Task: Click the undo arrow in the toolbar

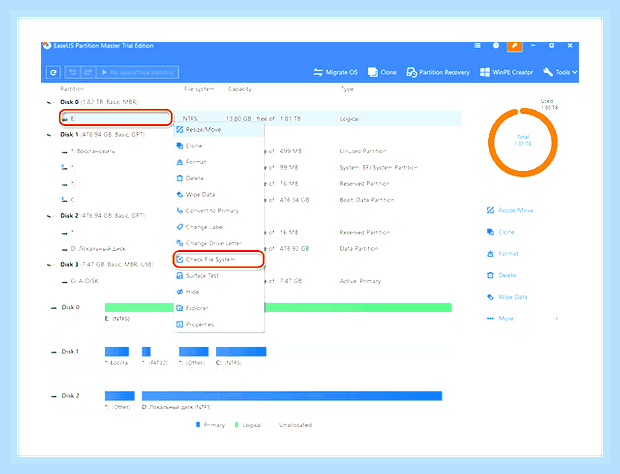Action: 72,72
